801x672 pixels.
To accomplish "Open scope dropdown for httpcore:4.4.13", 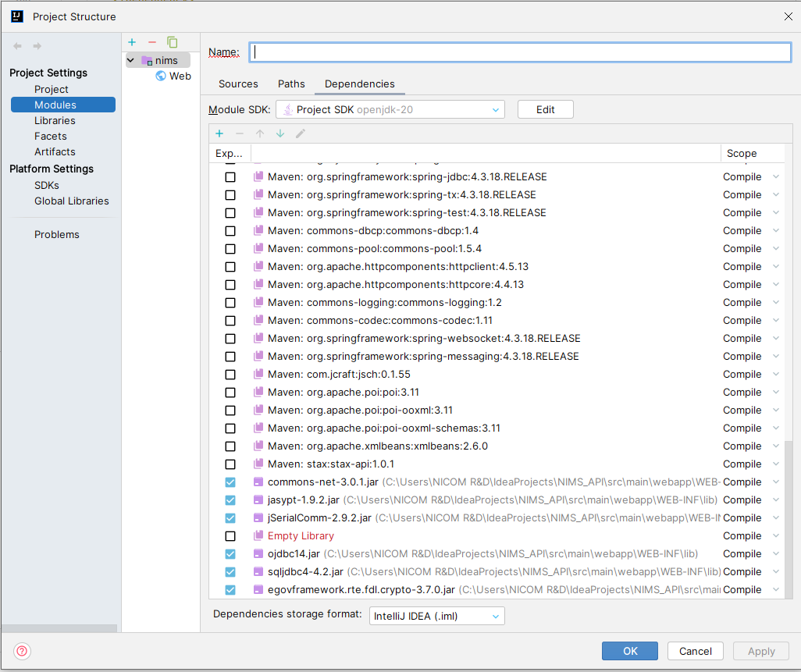I will coord(776,284).
